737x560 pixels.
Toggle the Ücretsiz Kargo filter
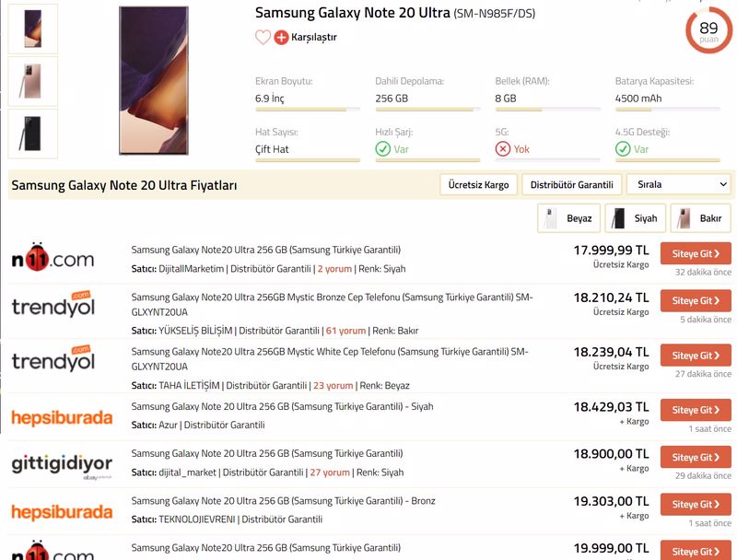pyautogui.click(x=478, y=184)
